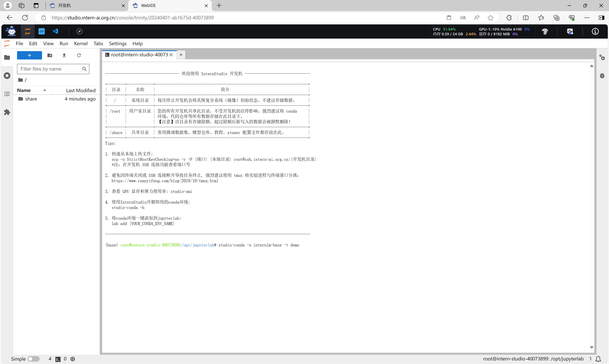Click the Help menu in menu bar
This screenshot has height=364, width=609.
(x=137, y=43)
